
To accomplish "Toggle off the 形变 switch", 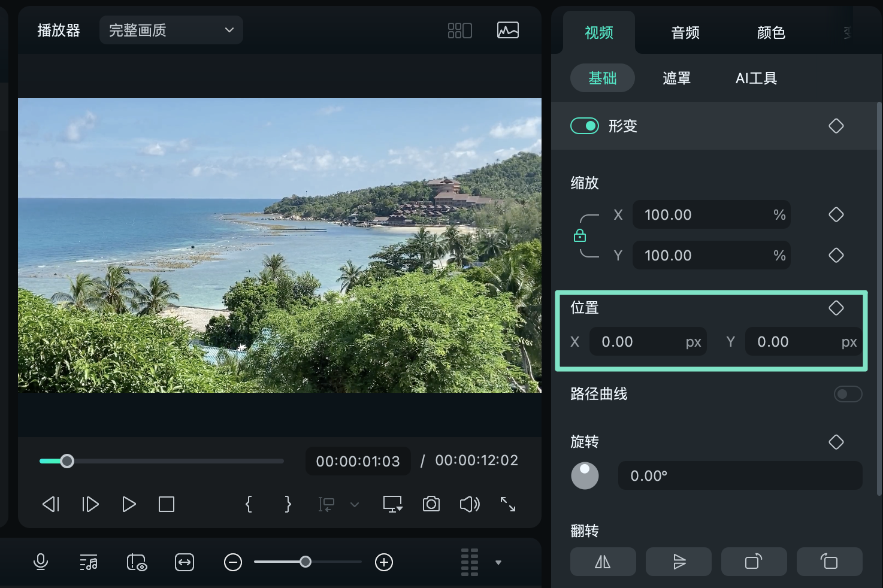I will click(584, 126).
